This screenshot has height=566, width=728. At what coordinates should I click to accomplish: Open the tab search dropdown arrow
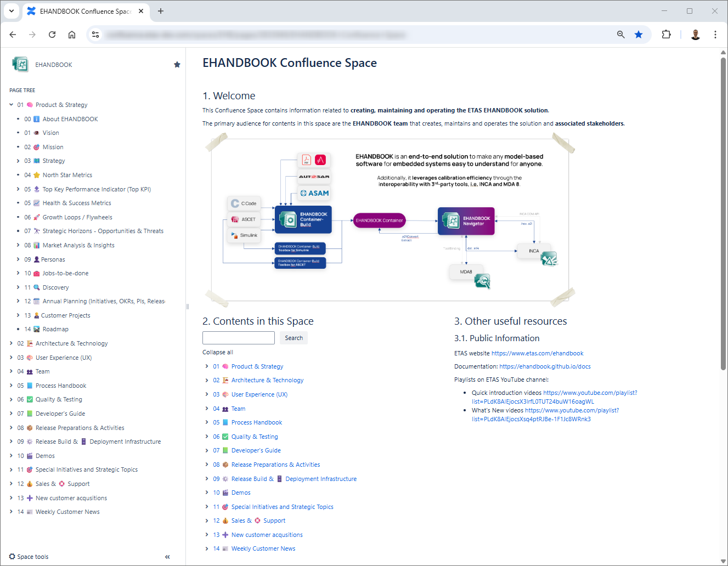[x=12, y=11]
